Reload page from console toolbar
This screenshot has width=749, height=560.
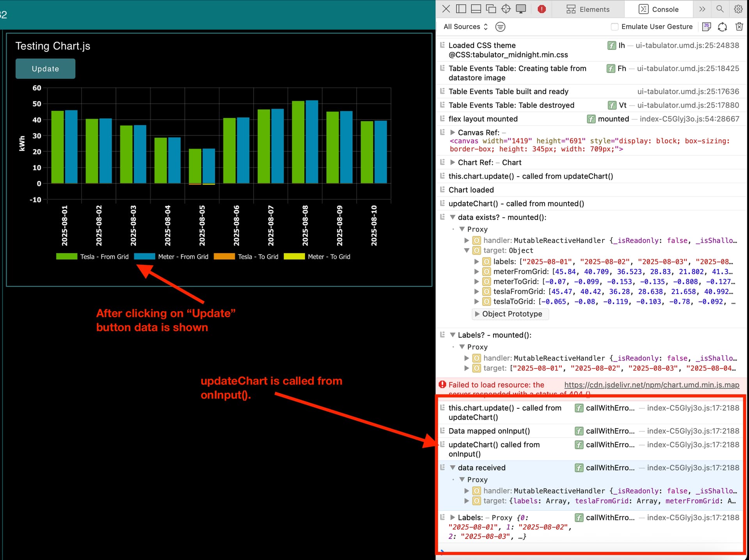click(722, 27)
